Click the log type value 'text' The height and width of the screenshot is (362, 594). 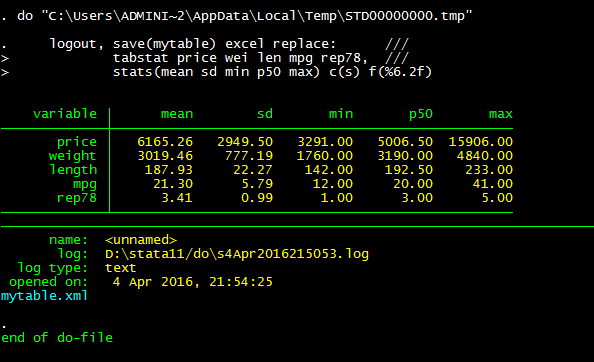pos(120,268)
